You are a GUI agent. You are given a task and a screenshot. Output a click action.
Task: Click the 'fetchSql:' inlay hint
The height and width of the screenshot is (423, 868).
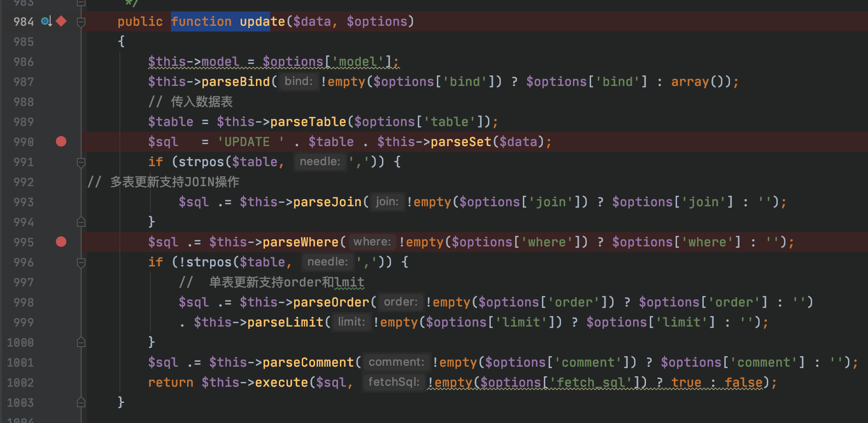point(393,382)
